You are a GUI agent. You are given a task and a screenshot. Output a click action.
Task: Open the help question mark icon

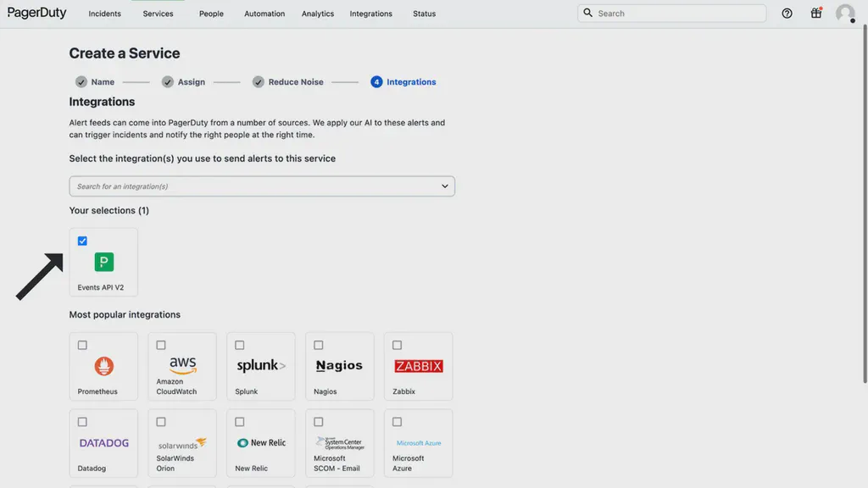(x=787, y=13)
